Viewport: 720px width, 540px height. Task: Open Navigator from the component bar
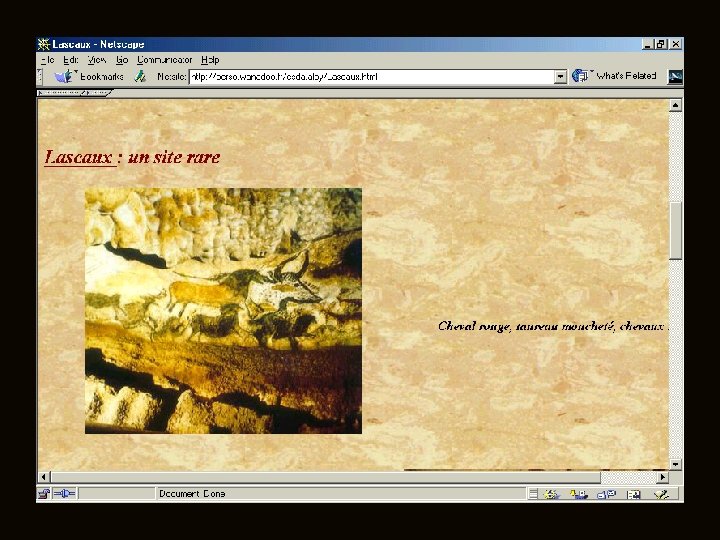[551, 495]
